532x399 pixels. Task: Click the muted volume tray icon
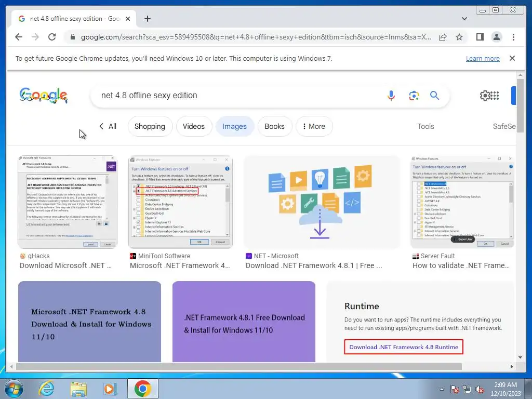[480, 390]
